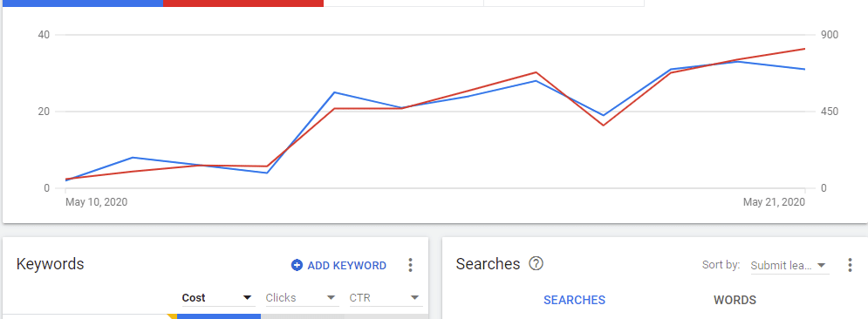Click the red line endpoint at chart right
The width and height of the screenshot is (868, 319).
tap(804, 49)
